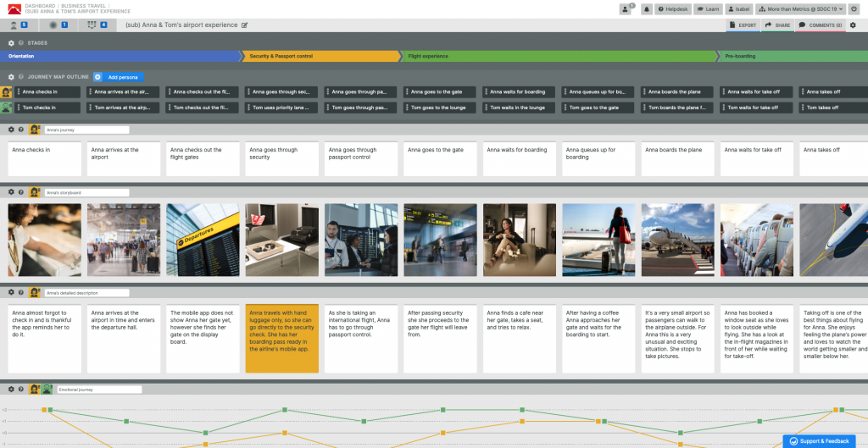Viewport: 868px width, 448px height.
Task: Click the edit icon beside the journey title
Action: [x=245, y=25]
